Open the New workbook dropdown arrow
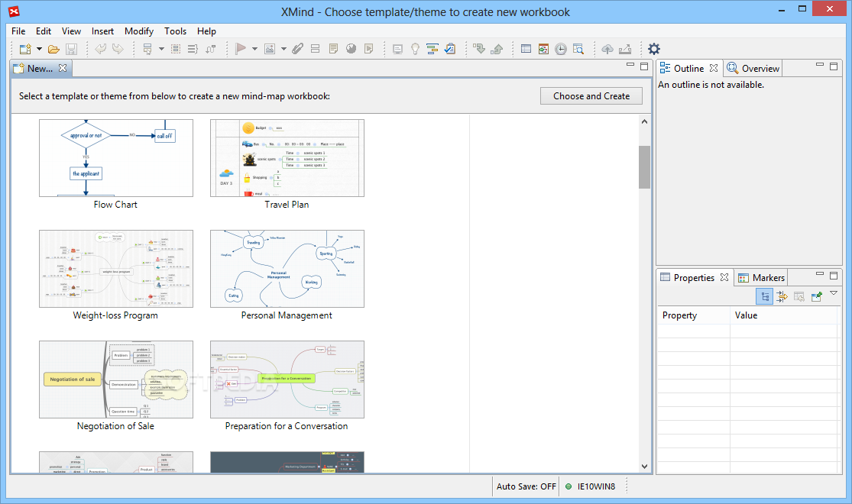 pyautogui.click(x=39, y=49)
